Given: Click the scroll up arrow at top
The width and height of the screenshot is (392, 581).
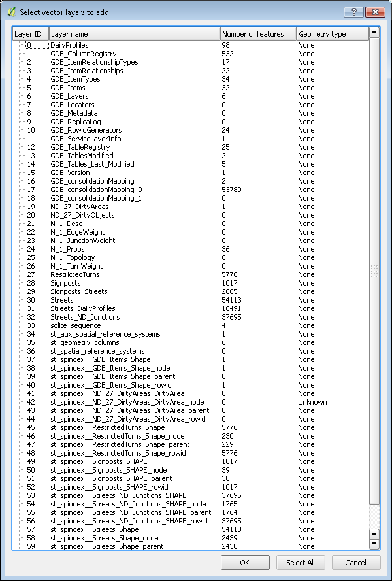Looking at the screenshot, I should pyautogui.click(x=374, y=32).
